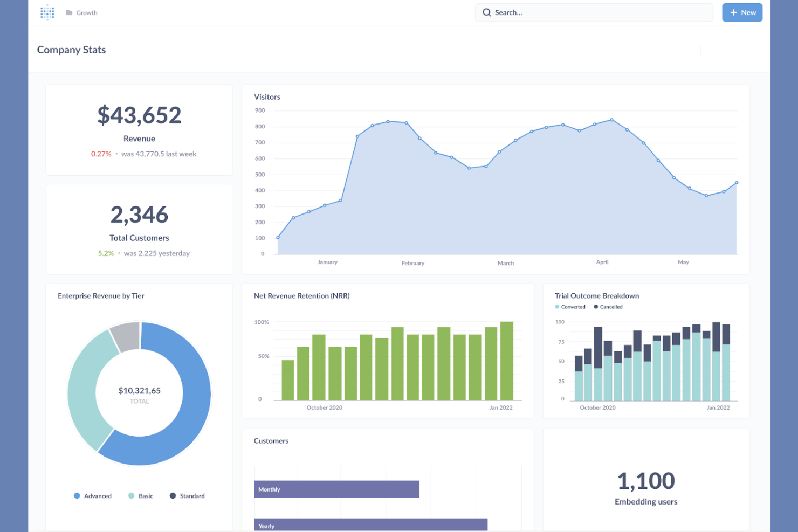Select the Company Stats dashboard title

coord(71,50)
